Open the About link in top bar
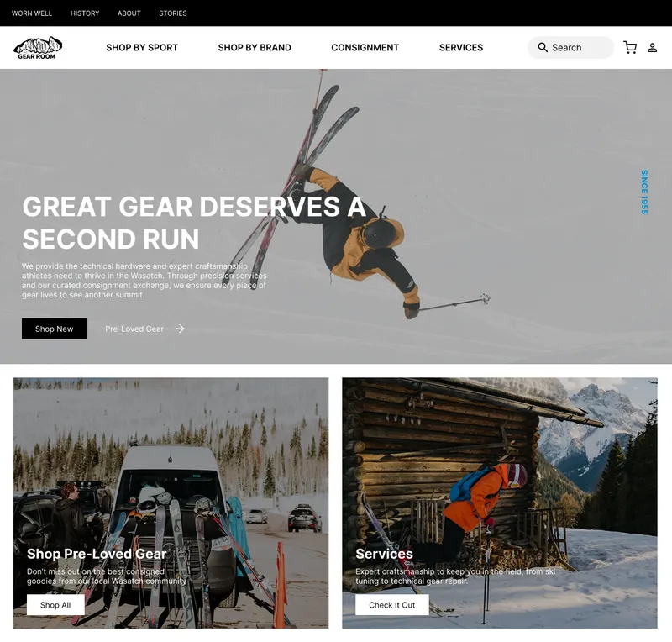The height and width of the screenshot is (642, 672). pyautogui.click(x=129, y=13)
